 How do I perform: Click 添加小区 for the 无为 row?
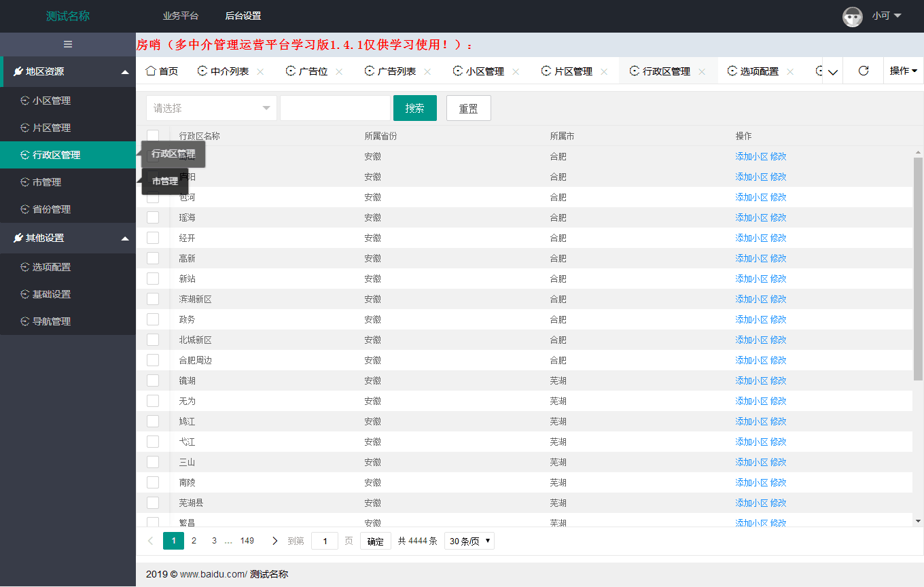[x=751, y=401]
